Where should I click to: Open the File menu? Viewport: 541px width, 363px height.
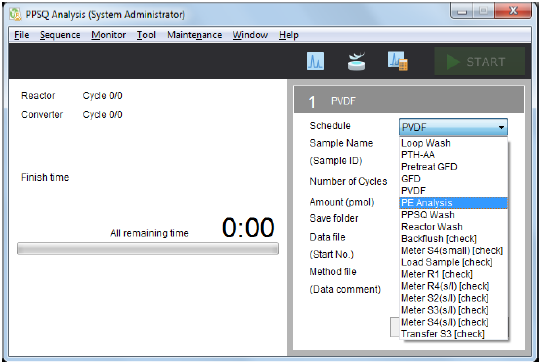point(21,35)
